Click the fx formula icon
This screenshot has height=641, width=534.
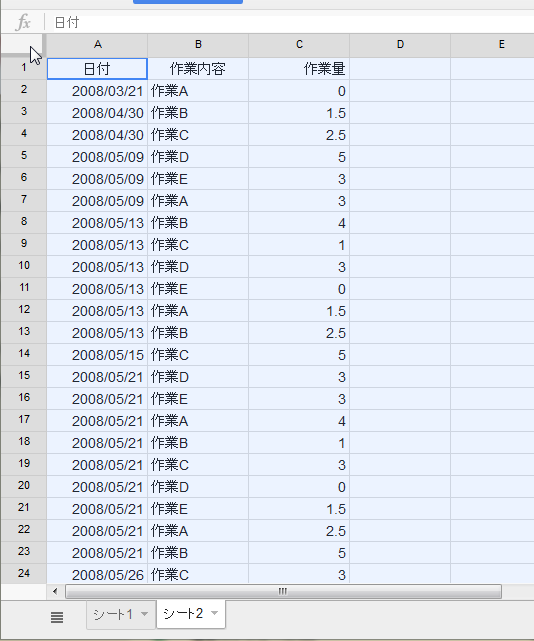coord(23,22)
